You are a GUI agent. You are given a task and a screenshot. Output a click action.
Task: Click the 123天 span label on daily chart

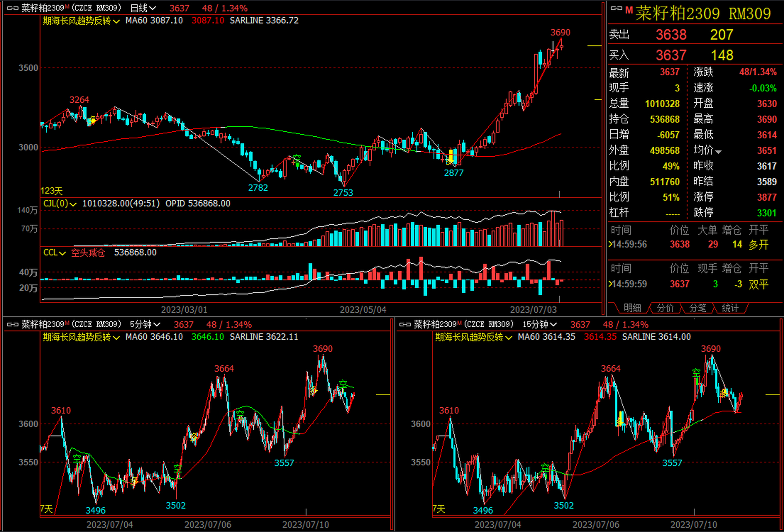(52, 191)
